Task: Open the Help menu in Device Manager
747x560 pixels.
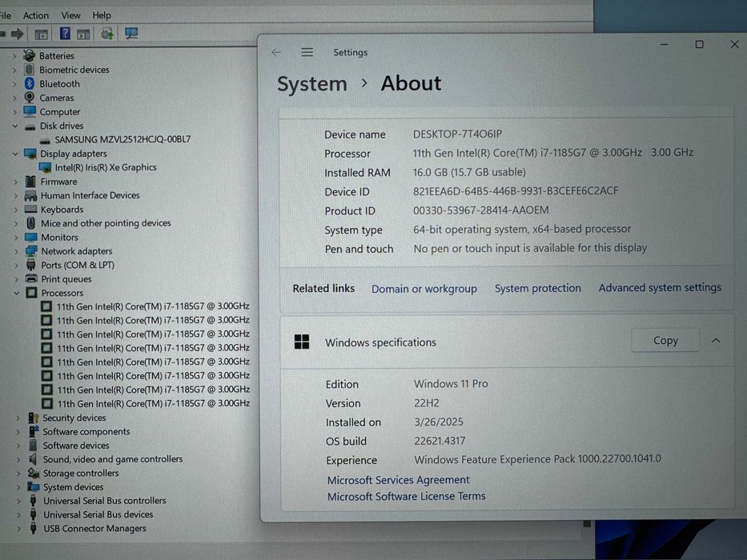Action: click(x=102, y=15)
